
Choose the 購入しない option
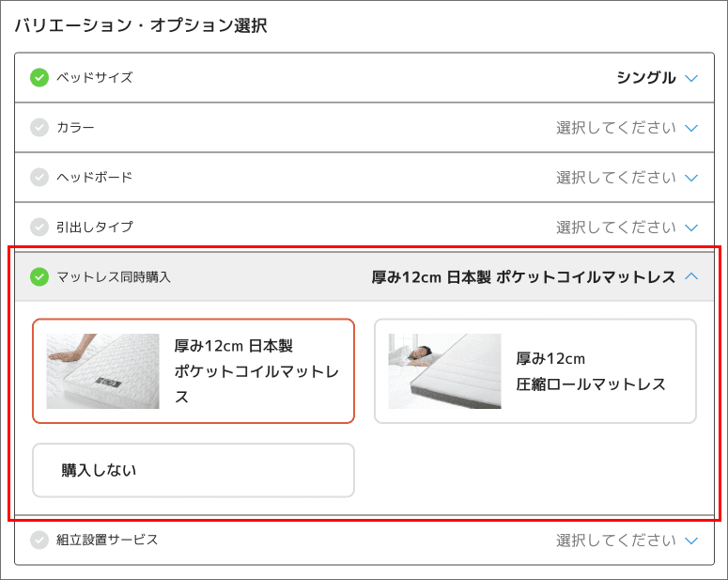[x=193, y=470]
